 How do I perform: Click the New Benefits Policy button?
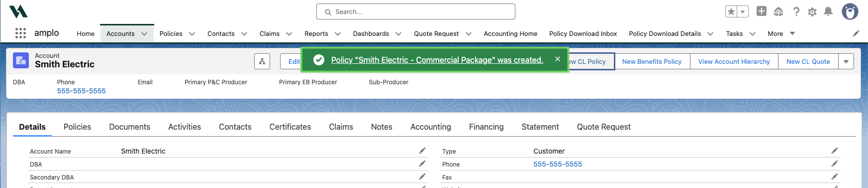(x=652, y=61)
